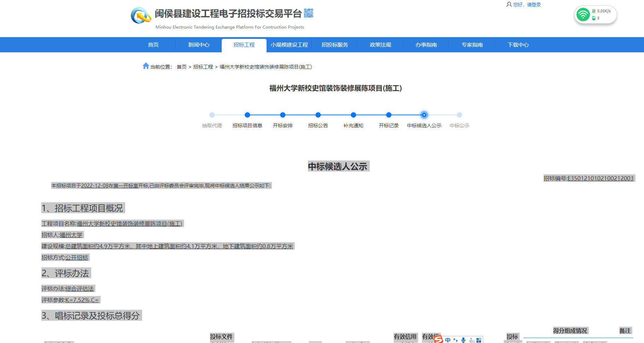Screen dimensions: 644x343
Task: Click the 请登录 login link
Action: tap(534, 5)
